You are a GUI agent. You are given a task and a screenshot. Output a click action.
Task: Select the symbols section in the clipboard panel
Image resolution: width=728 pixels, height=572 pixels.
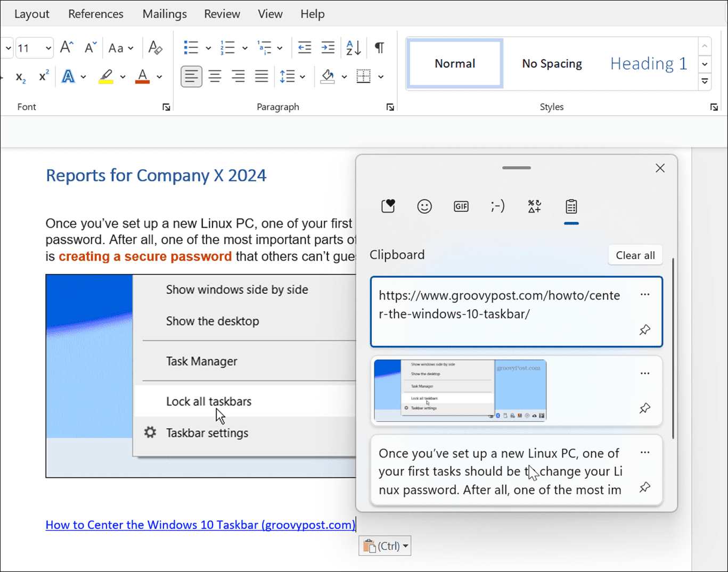tap(534, 206)
